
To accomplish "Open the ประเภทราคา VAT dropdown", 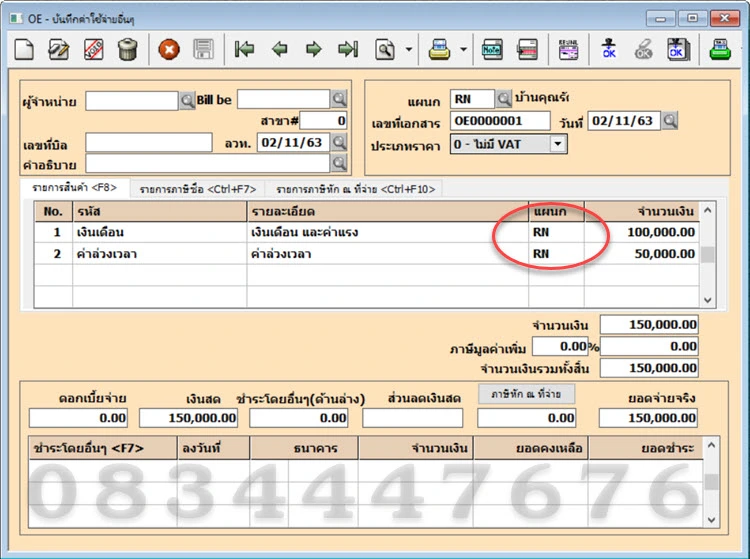I will [557, 144].
